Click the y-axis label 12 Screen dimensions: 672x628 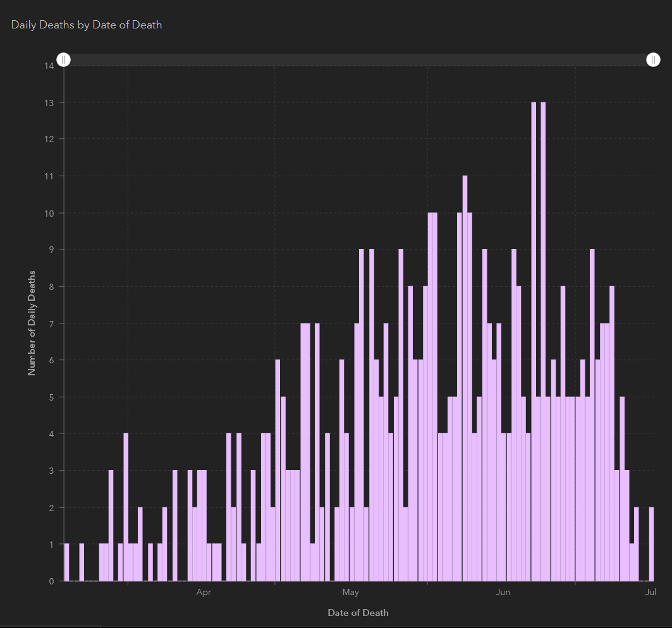click(49, 139)
